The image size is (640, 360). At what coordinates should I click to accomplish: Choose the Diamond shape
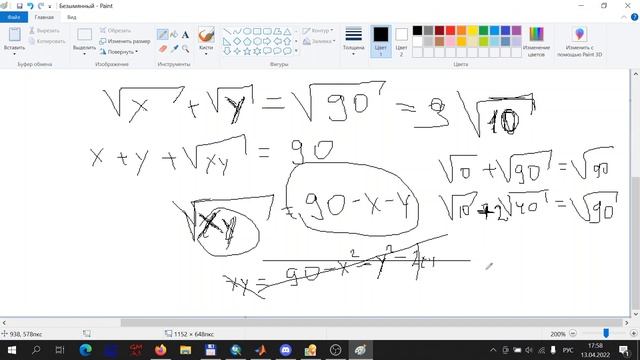click(x=237, y=41)
